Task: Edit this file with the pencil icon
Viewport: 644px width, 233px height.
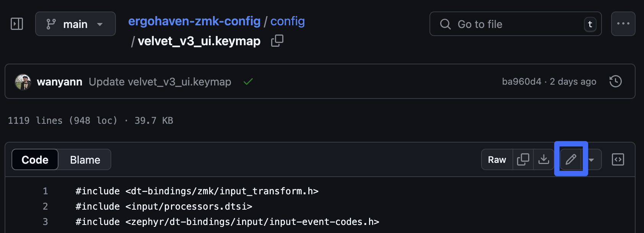Action: coord(571,159)
